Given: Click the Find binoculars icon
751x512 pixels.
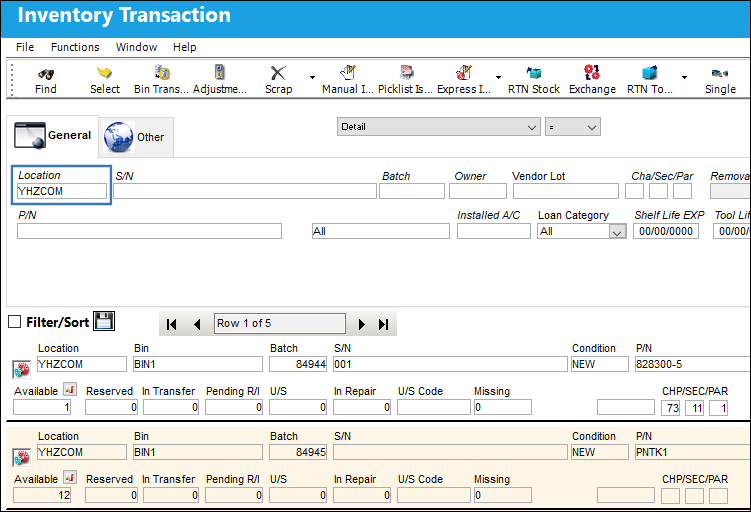Looking at the screenshot, I should point(46,73).
